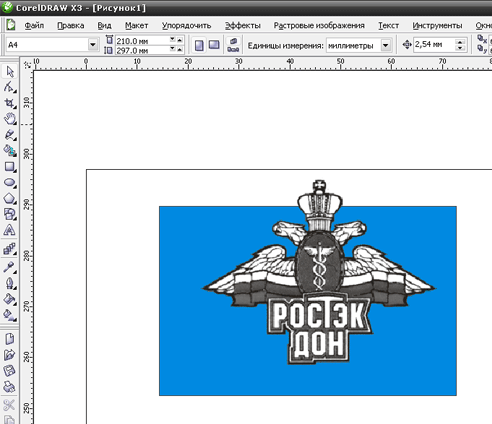492x424 pixels.
Task: Decrease the nudge offset value
Action: coord(460,48)
